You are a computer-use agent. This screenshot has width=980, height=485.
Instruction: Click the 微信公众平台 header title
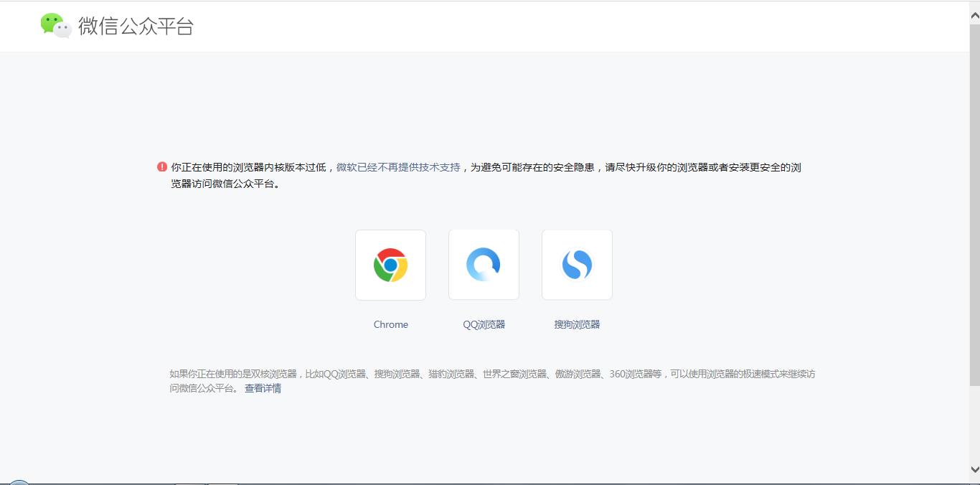[136, 27]
